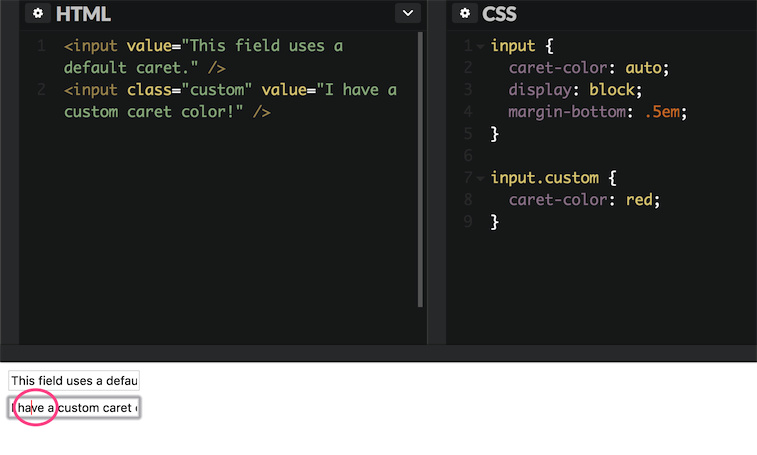Click line number 2 in HTML gutter
Image resolution: width=757 pixels, height=455 pixels.
pyautogui.click(x=41, y=90)
